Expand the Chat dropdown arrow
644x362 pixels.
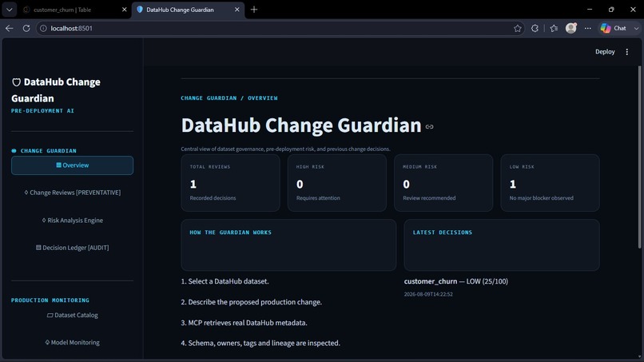click(x=636, y=28)
